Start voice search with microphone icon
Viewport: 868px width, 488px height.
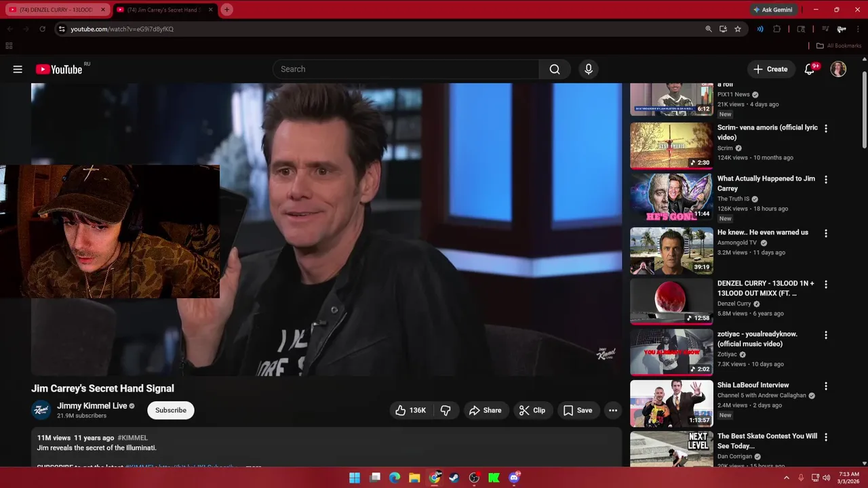[x=589, y=69]
